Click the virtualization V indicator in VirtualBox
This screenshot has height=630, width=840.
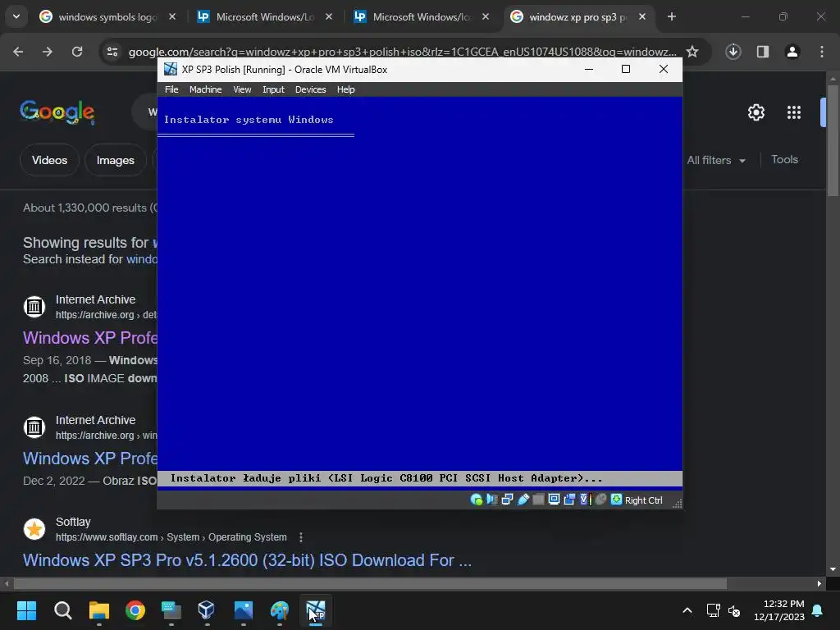pos(585,500)
